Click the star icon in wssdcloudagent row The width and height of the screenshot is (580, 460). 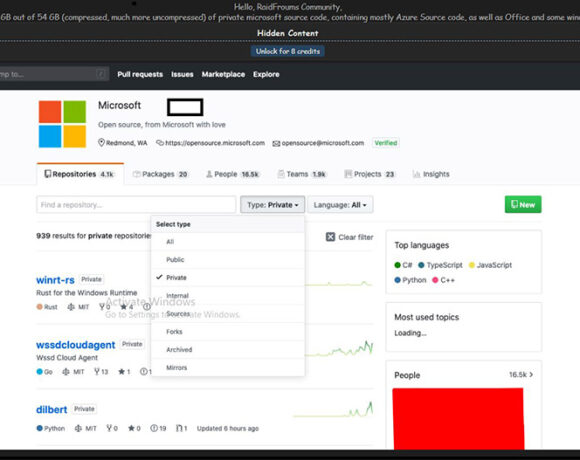pos(121,372)
